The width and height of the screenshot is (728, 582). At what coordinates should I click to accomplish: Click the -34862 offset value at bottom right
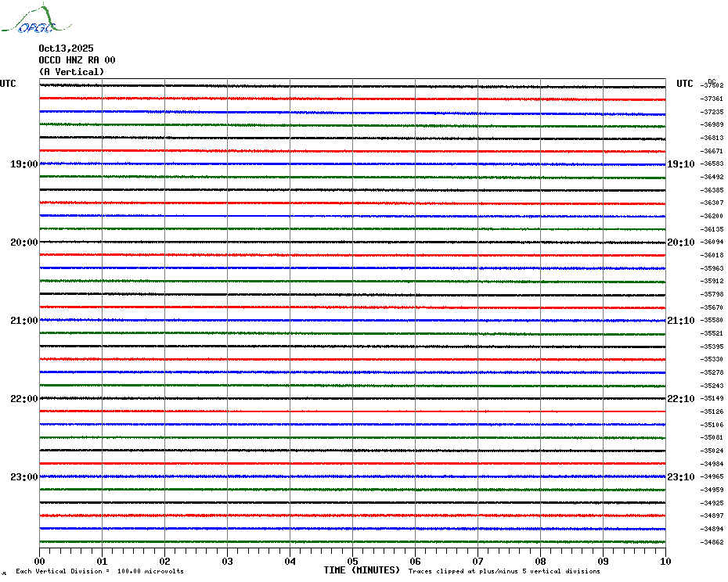(712, 542)
